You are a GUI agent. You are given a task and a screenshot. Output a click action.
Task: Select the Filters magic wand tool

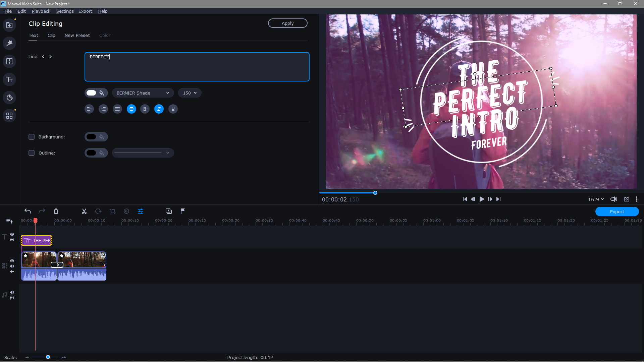click(x=9, y=43)
